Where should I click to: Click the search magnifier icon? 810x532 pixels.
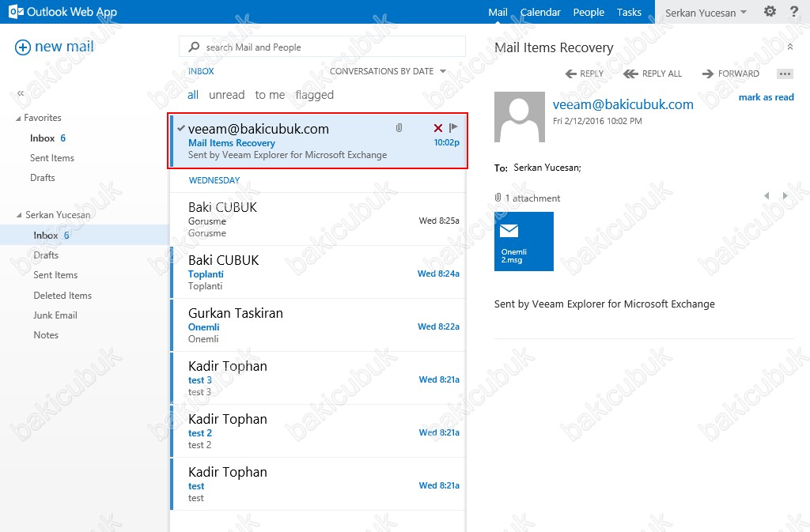click(195, 47)
